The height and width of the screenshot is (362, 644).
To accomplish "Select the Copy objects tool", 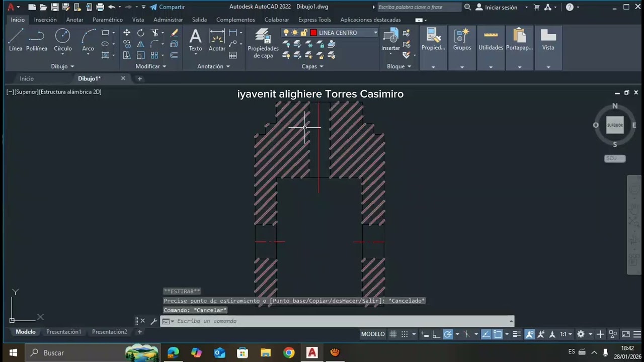I will (127, 44).
